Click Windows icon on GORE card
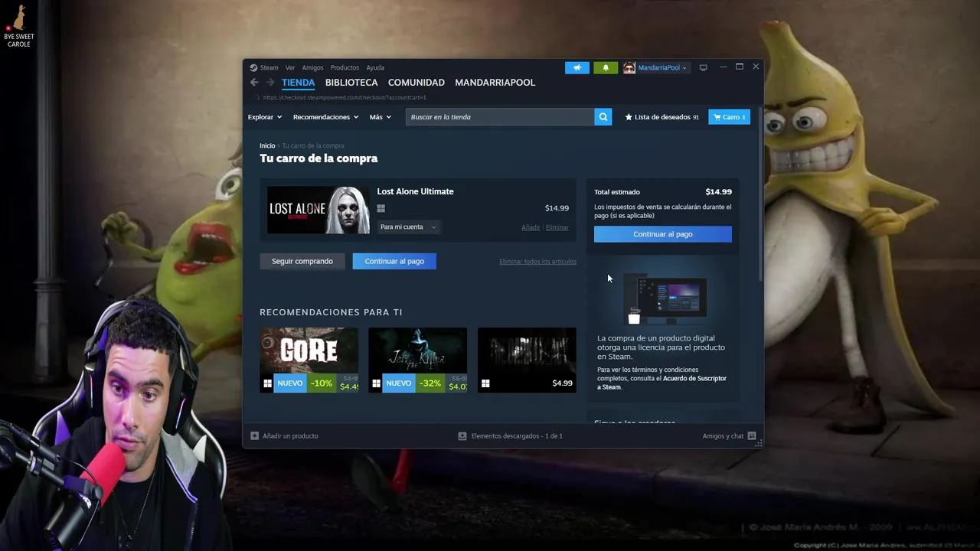 267,383
